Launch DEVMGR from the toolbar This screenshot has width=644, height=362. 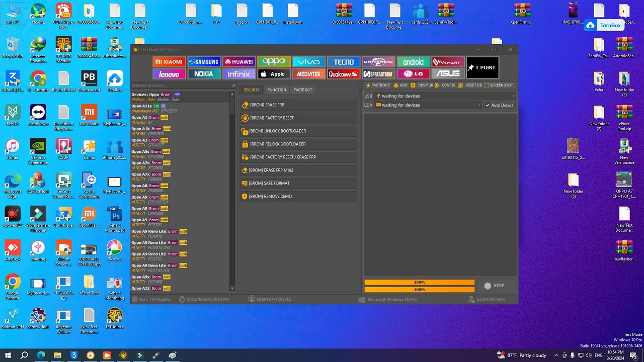[x=421, y=85]
